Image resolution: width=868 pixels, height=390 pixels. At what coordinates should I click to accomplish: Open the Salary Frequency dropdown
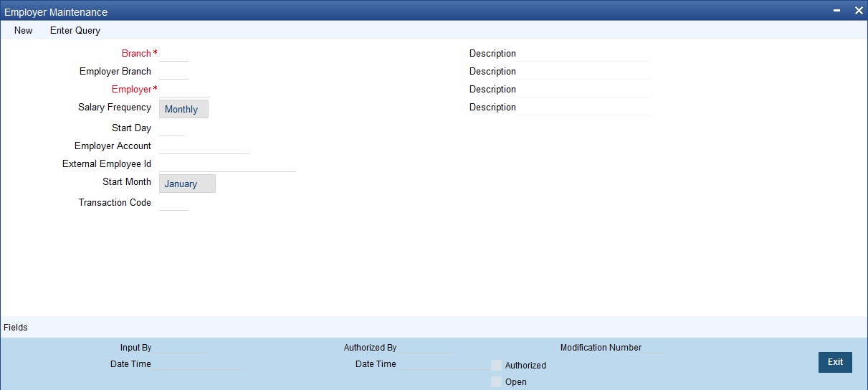click(183, 109)
